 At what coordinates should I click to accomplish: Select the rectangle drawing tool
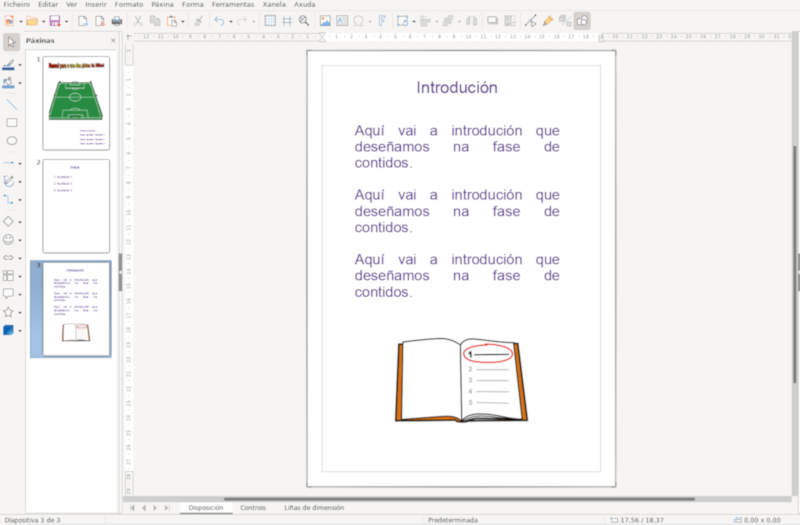point(11,123)
